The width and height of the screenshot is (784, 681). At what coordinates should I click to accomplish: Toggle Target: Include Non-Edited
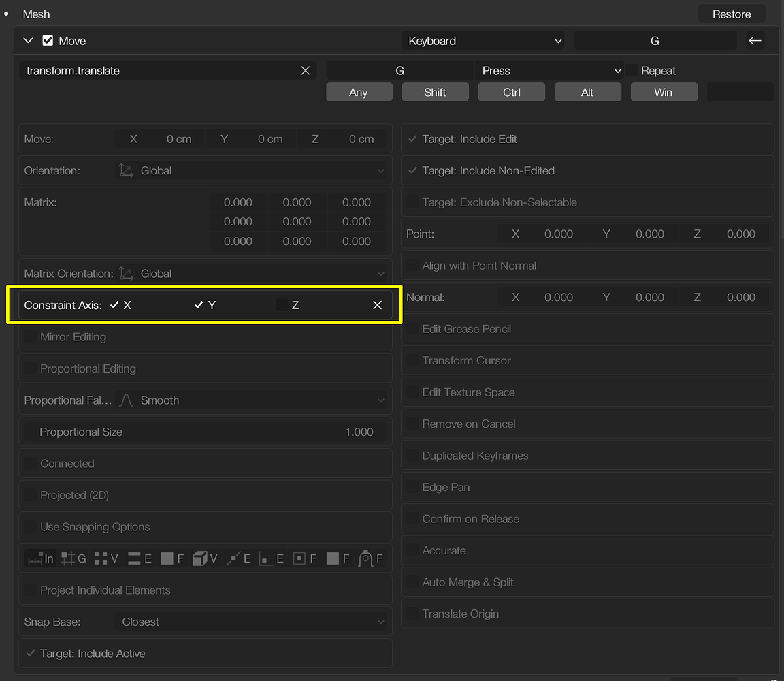[x=412, y=171]
